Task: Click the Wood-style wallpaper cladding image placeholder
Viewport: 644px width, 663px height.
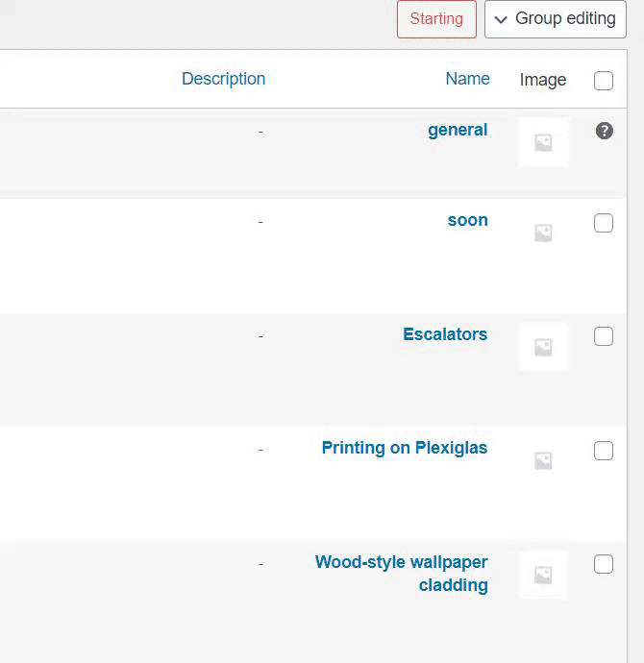Action: pyautogui.click(x=543, y=575)
